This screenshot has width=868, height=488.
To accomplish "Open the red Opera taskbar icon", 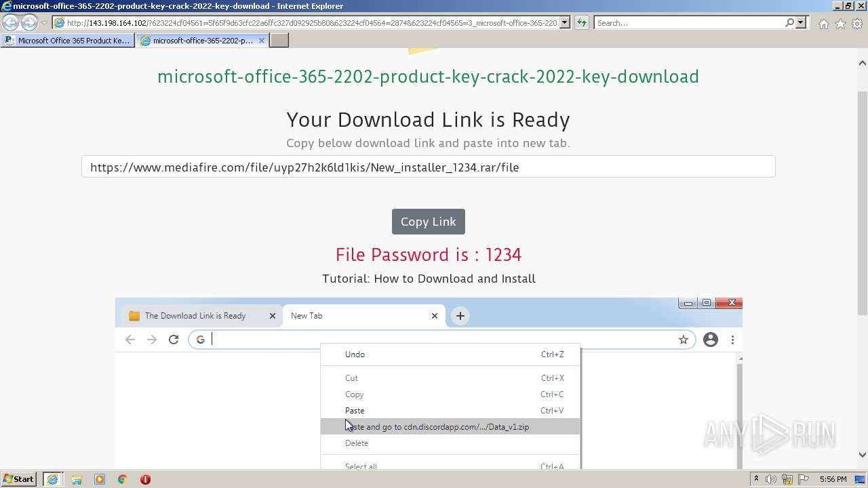I will [x=145, y=479].
